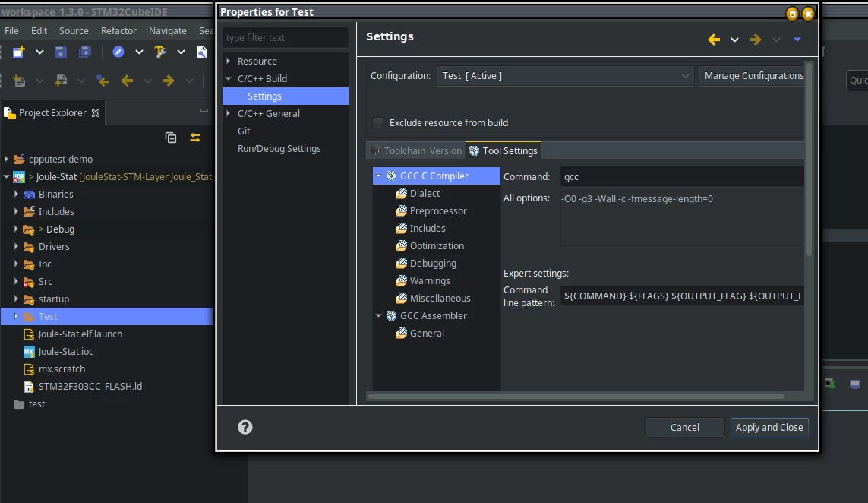Select Run/Debug Settings page

pos(279,148)
